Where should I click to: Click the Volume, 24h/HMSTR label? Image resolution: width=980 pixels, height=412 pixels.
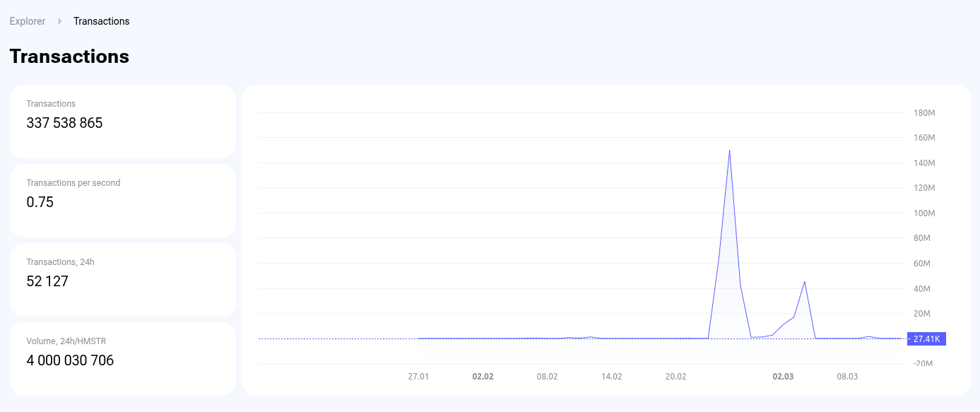click(66, 341)
